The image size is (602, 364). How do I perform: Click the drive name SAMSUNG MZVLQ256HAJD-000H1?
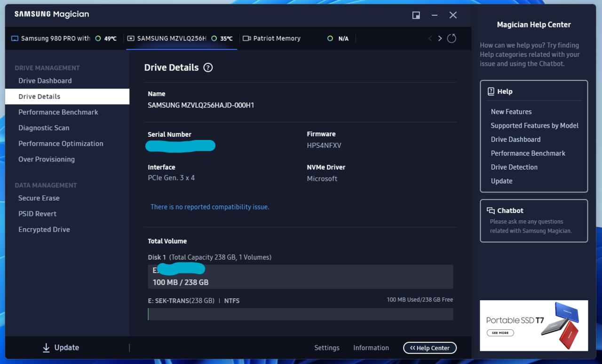[x=201, y=105]
